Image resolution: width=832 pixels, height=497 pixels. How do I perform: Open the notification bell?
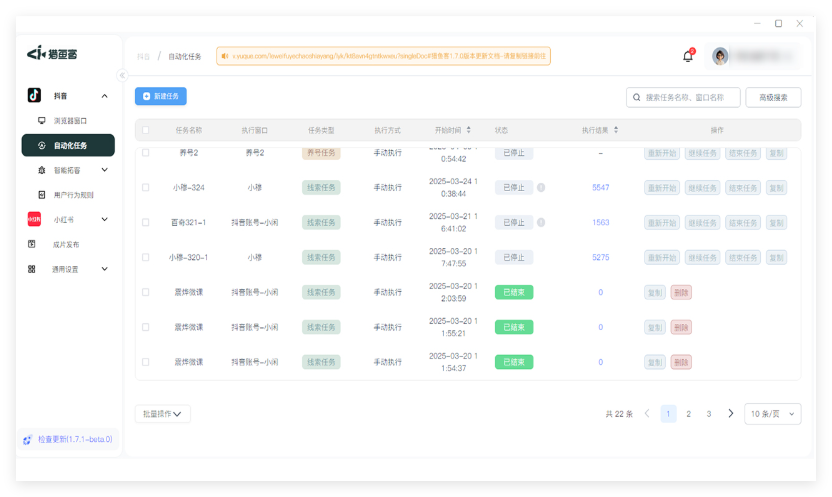(688, 57)
